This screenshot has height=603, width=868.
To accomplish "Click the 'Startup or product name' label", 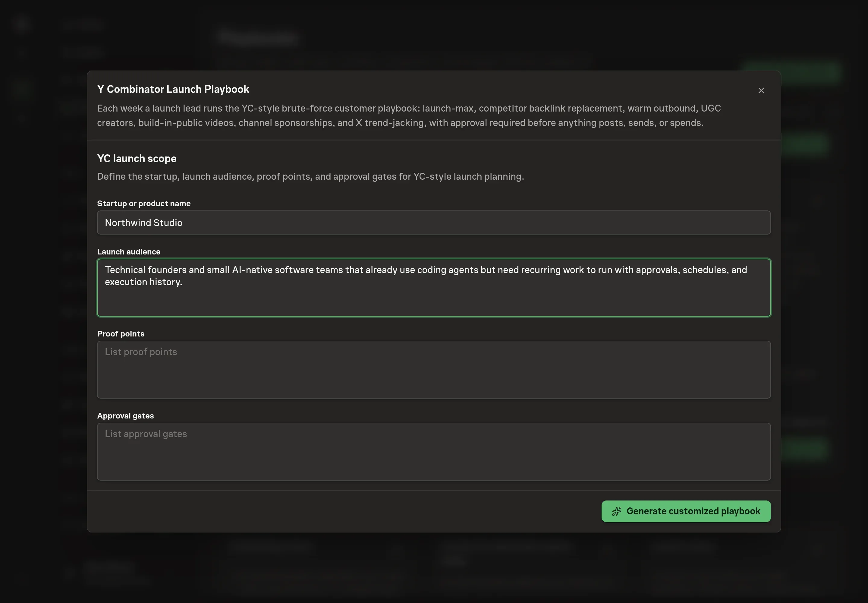I will (x=144, y=203).
